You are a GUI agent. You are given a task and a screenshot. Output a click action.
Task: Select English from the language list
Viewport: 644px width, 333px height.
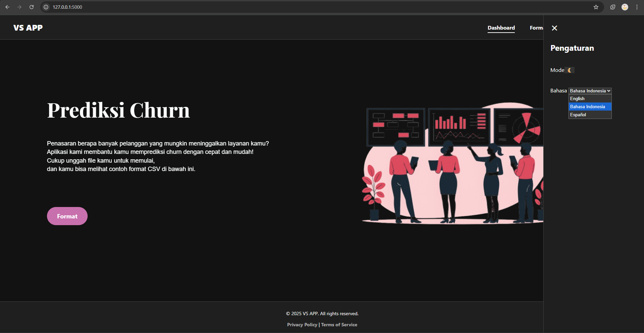[x=590, y=99]
